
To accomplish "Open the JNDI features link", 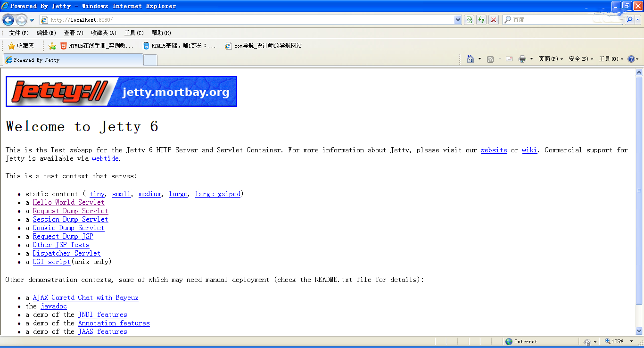I will click(x=103, y=315).
